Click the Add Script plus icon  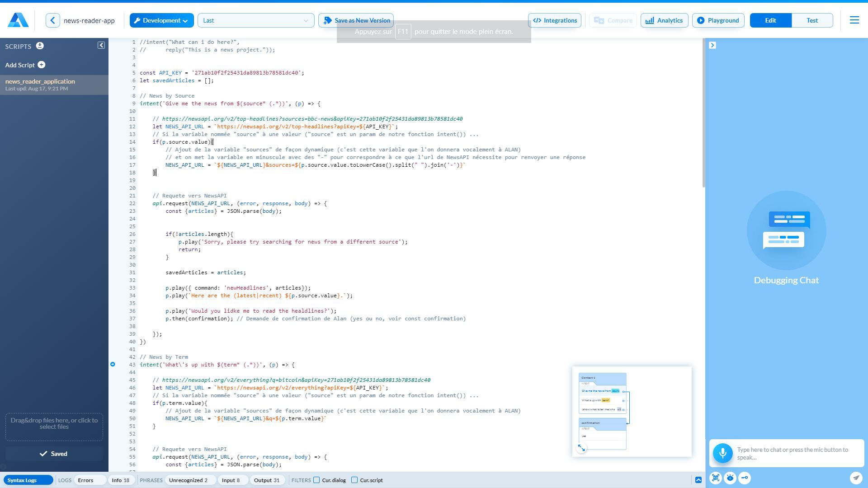point(42,64)
